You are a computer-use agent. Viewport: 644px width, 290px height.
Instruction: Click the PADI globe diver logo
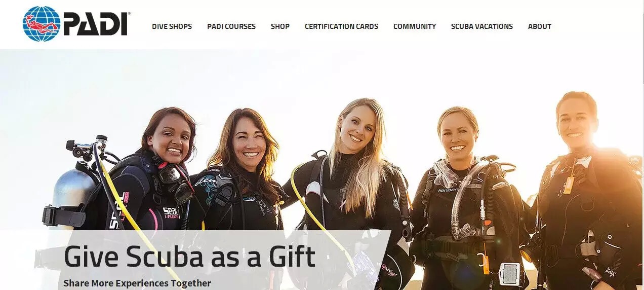41,24
